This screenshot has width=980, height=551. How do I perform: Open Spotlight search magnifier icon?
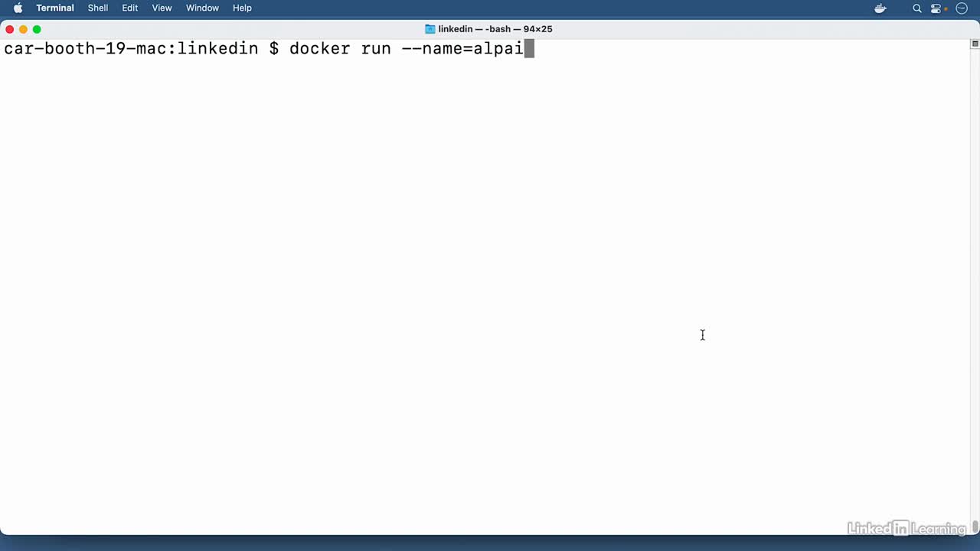(x=916, y=8)
